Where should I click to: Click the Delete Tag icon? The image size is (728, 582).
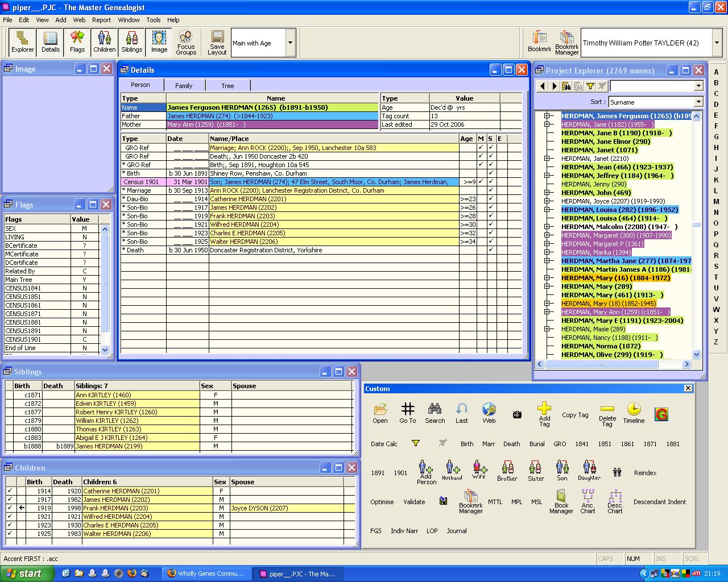607,416
